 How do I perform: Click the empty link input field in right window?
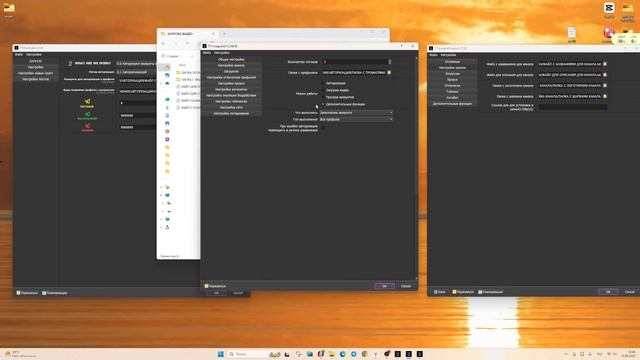573,107
